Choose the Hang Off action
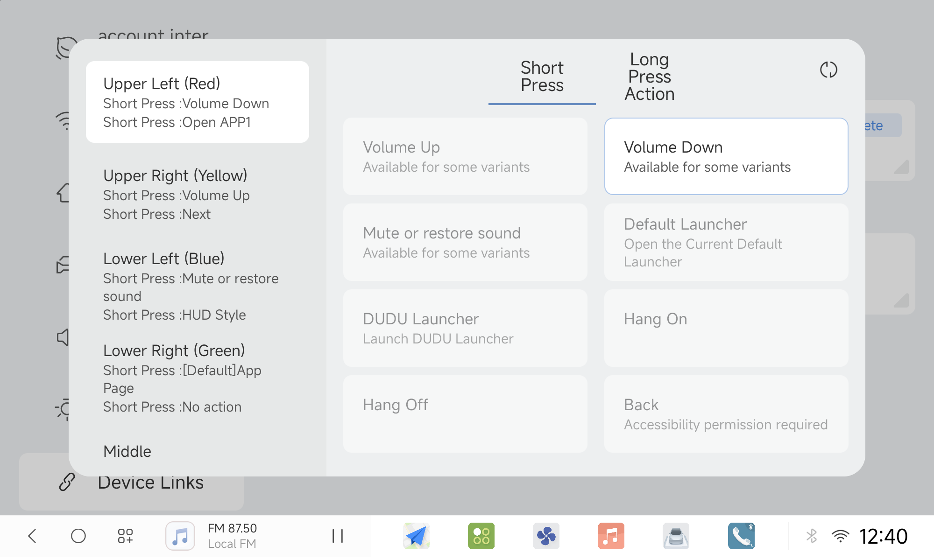The width and height of the screenshot is (934, 560). [x=465, y=414]
